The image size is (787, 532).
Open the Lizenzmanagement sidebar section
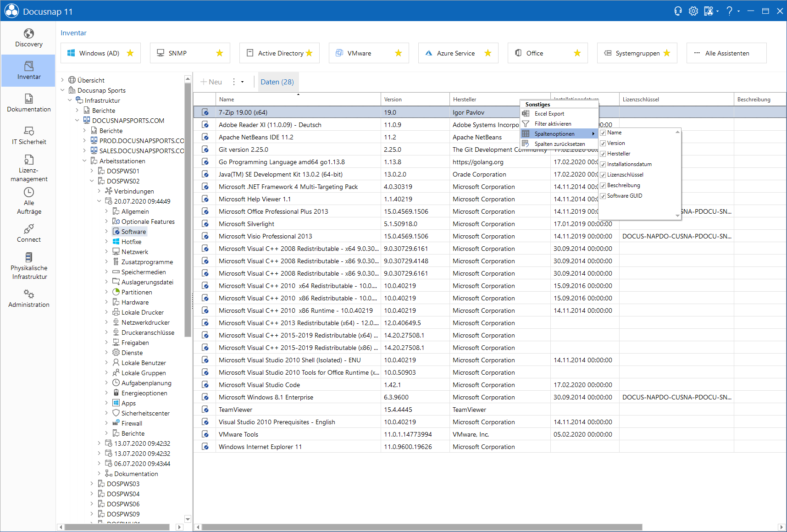click(28, 168)
